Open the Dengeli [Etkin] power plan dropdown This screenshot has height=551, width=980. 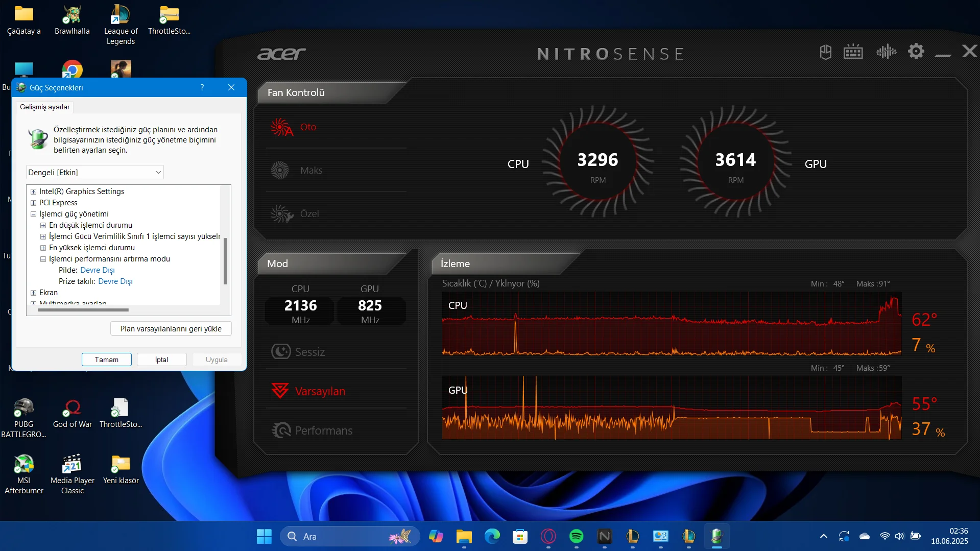[x=95, y=172]
